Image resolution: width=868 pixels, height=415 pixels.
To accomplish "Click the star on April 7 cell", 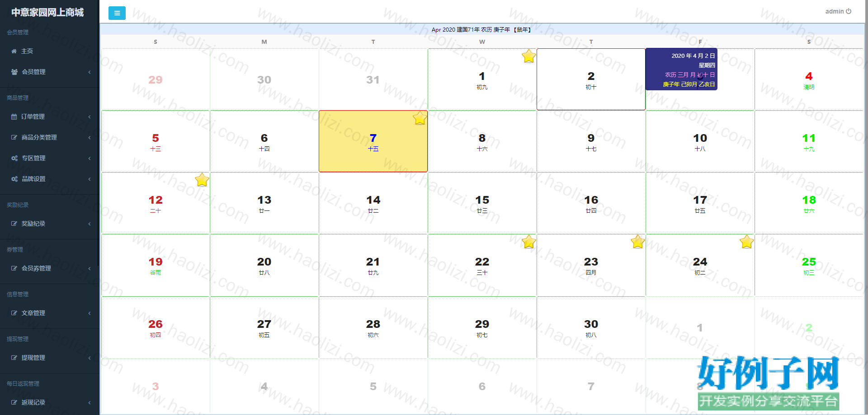I will (420, 118).
